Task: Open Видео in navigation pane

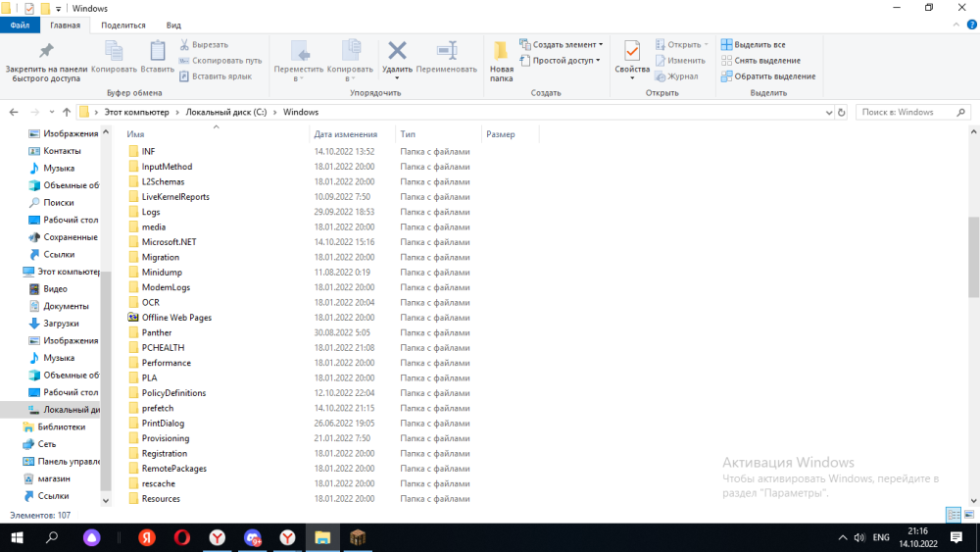Action: point(55,289)
